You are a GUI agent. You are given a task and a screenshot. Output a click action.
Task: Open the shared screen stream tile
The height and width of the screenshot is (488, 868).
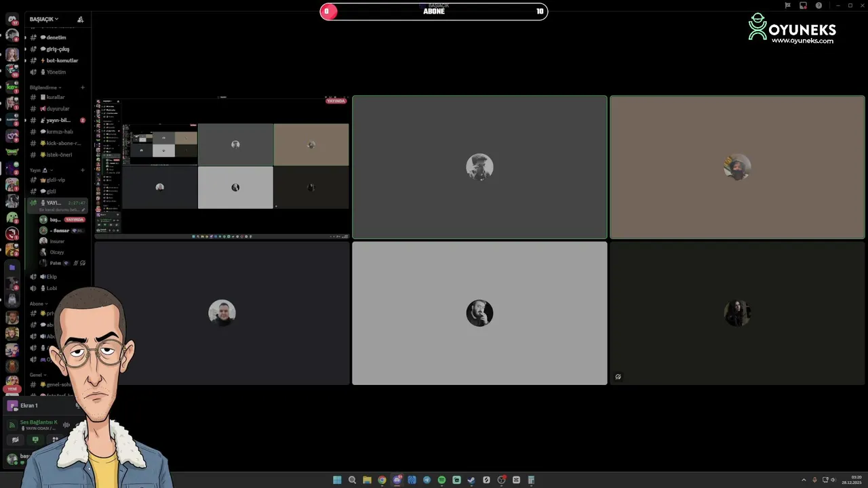point(222,167)
